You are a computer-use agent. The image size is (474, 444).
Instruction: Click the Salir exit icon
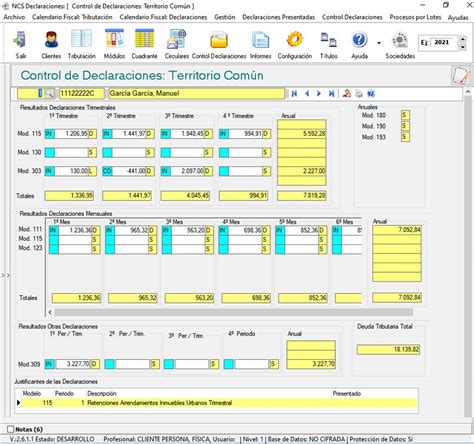tap(20, 40)
